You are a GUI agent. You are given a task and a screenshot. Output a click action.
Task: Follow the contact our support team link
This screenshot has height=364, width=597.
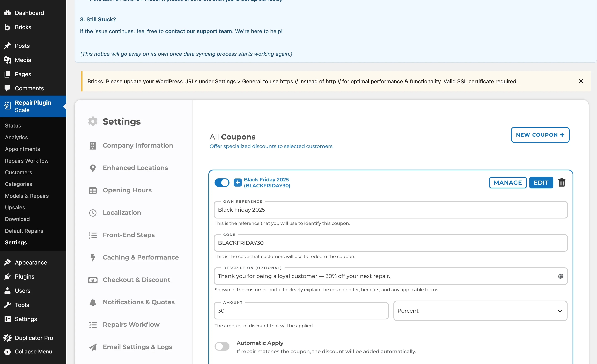tap(198, 31)
